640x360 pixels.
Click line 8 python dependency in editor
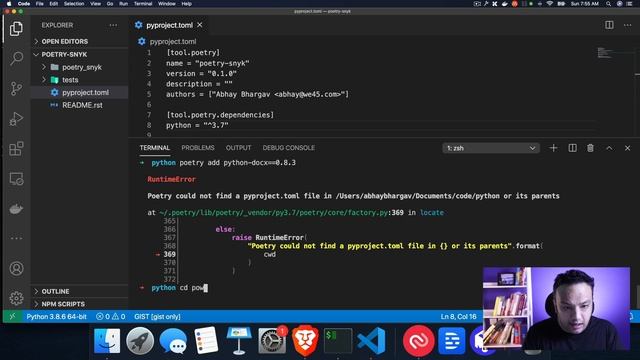pyautogui.click(x=197, y=125)
